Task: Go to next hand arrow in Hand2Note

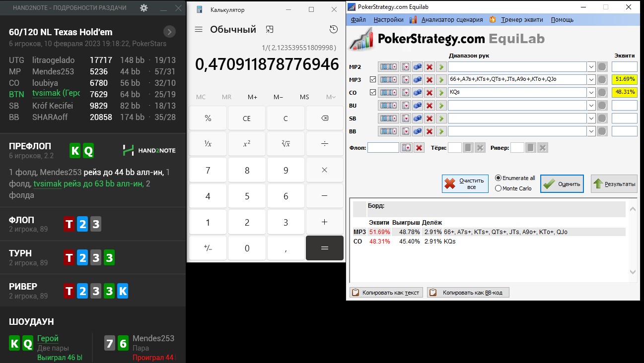Action: pos(169,32)
